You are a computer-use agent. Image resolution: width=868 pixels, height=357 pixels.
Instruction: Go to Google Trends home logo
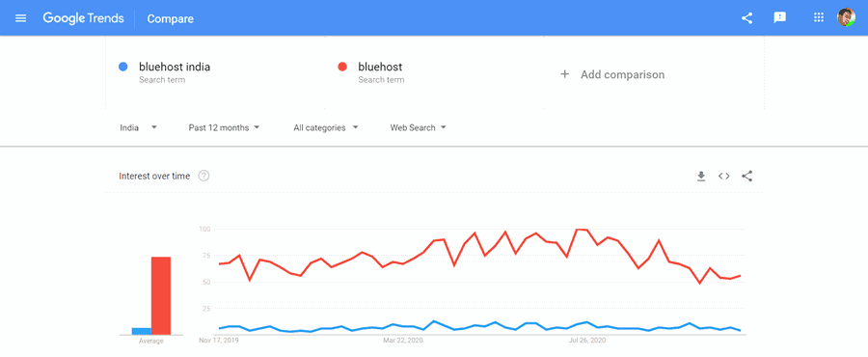[x=83, y=18]
